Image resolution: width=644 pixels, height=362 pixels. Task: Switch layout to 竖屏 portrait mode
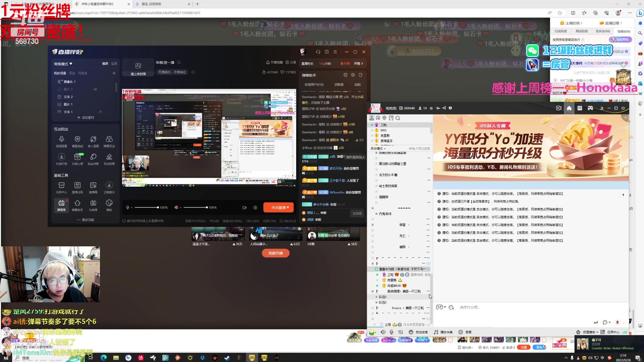coord(114,64)
